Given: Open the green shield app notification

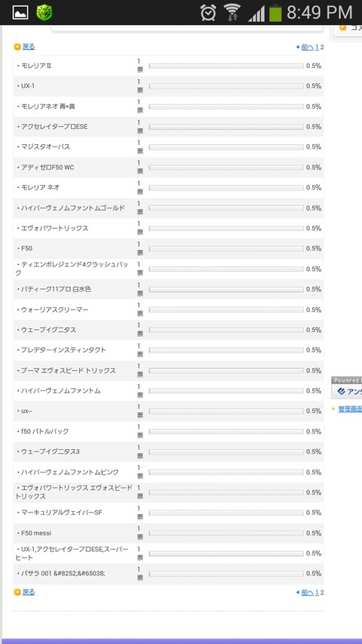Looking at the screenshot, I should (x=44, y=12).
